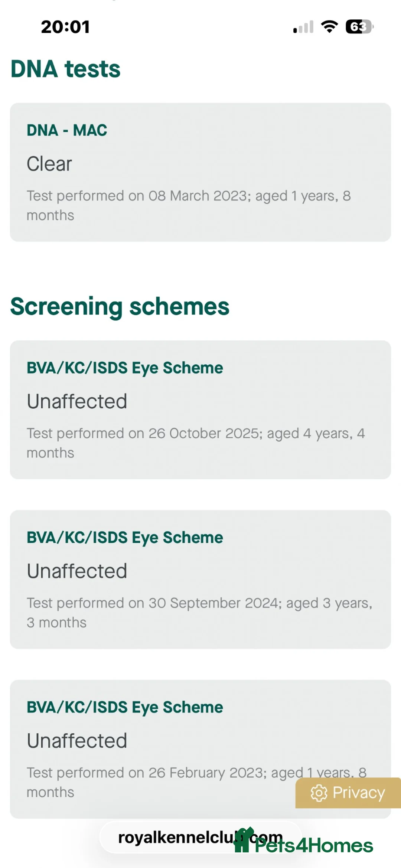Viewport: 401px width, 868px height.
Task: Open the DNA tests section heading
Action: point(66,69)
